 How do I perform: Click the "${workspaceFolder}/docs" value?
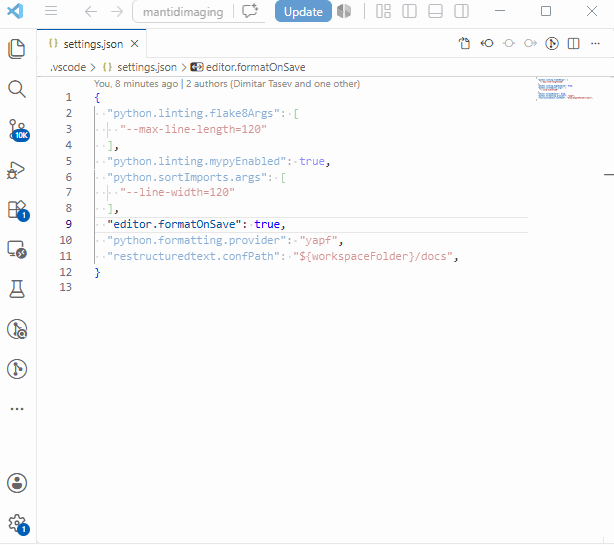(x=373, y=256)
